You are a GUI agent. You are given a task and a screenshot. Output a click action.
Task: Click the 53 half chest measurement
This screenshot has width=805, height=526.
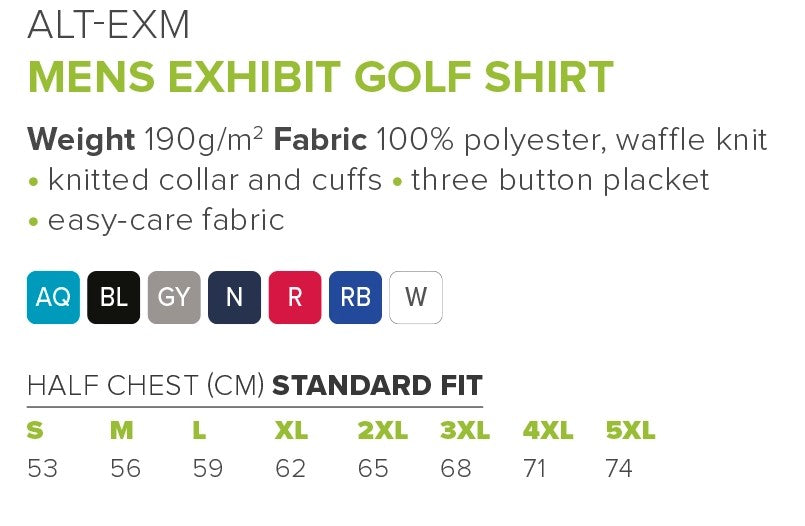tap(42, 468)
